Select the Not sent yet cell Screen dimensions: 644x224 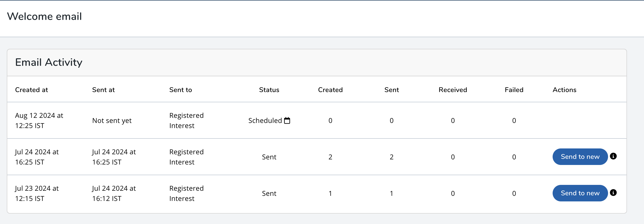coord(112,121)
